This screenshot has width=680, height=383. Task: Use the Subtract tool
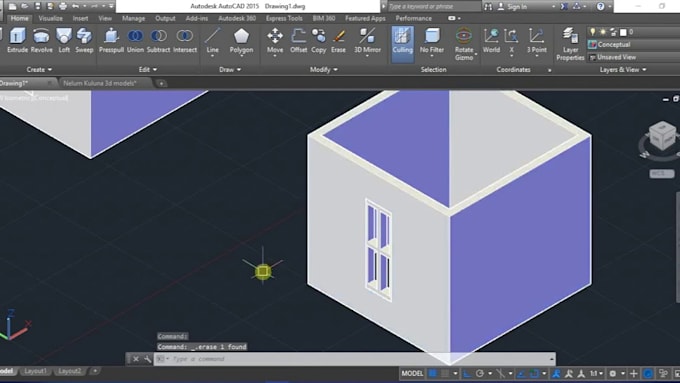coord(158,40)
